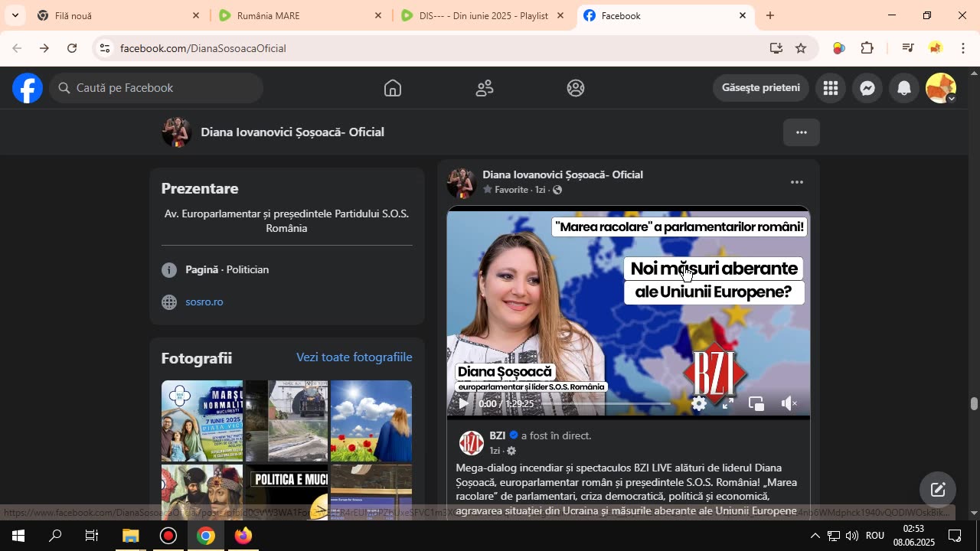Play the BZI video
The image size is (980, 551).
463,403
